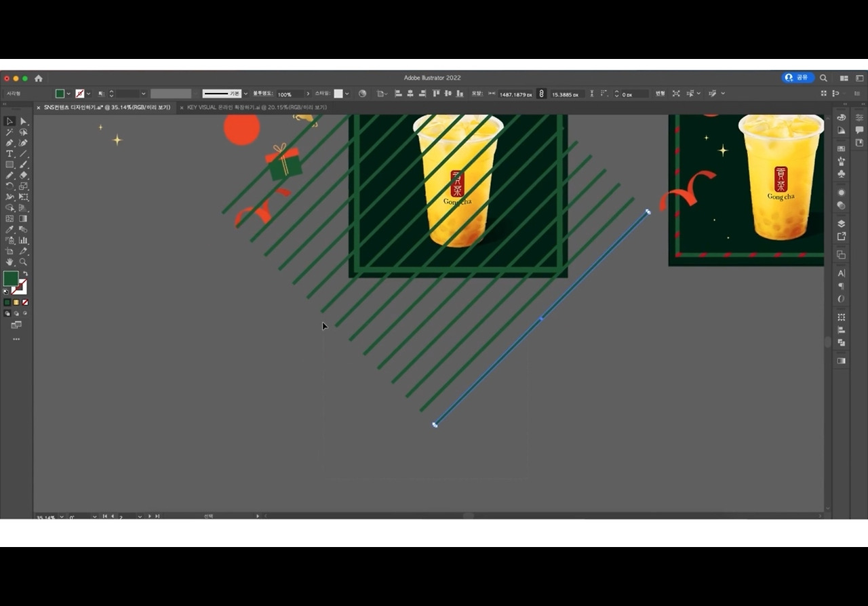The image size is (868, 606).
Task: Select the Slice tool
Action: click(23, 251)
